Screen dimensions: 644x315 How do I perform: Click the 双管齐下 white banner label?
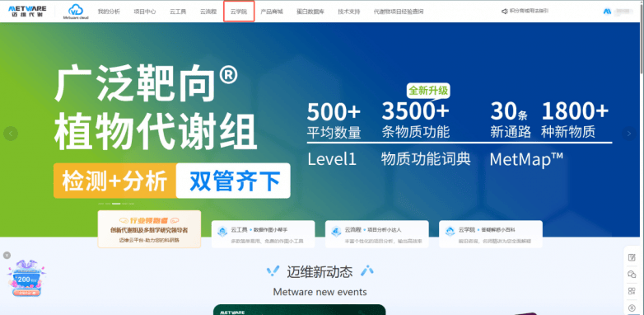point(233,181)
